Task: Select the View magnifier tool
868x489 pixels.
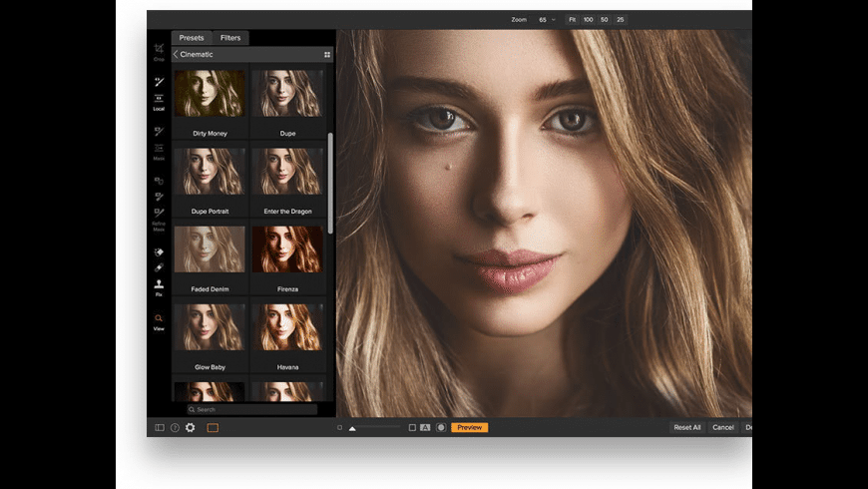Action: point(159,318)
